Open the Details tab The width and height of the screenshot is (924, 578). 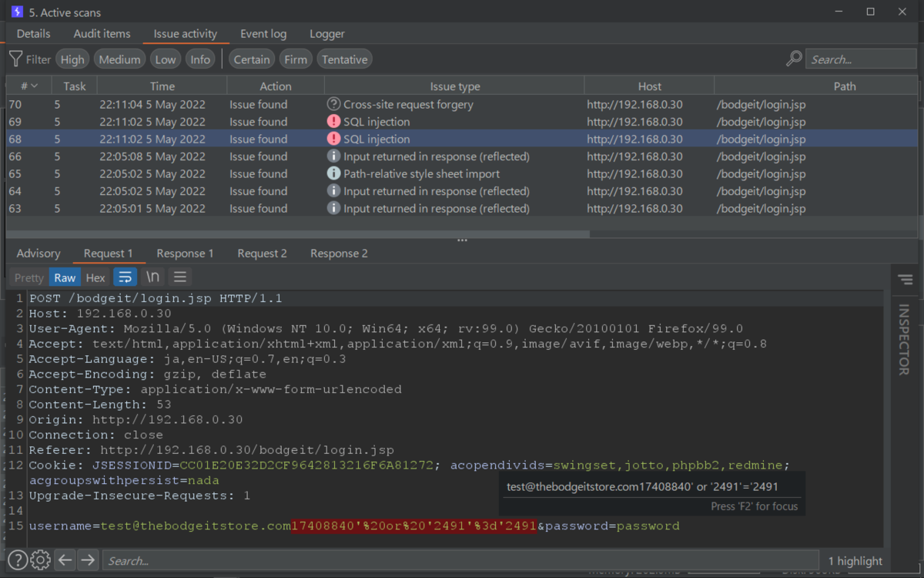[x=34, y=34]
